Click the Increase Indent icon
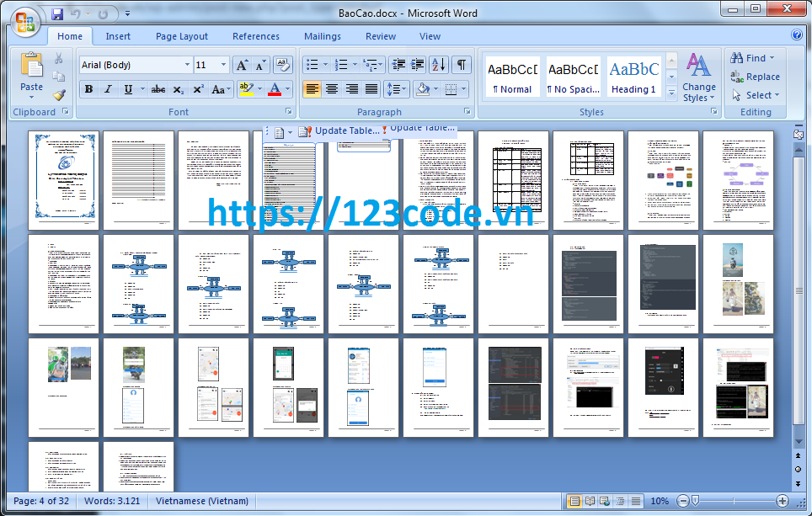This screenshot has width=812, height=516. [x=417, y=65]
